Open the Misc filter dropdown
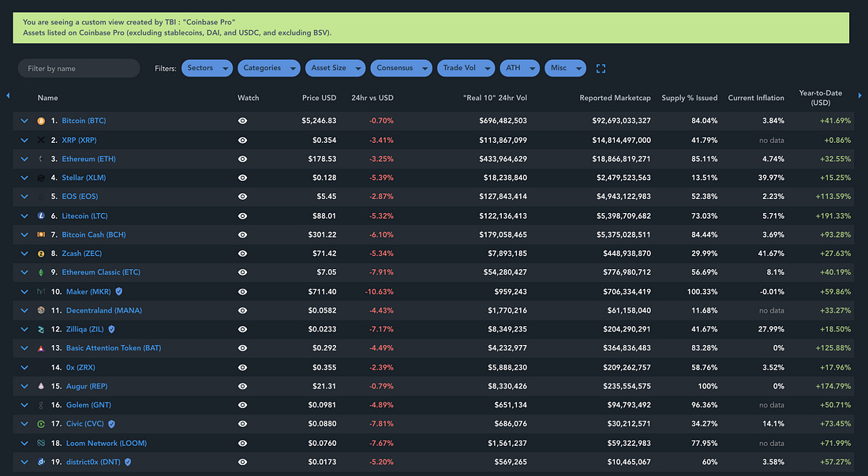 [x=565, y=68]
